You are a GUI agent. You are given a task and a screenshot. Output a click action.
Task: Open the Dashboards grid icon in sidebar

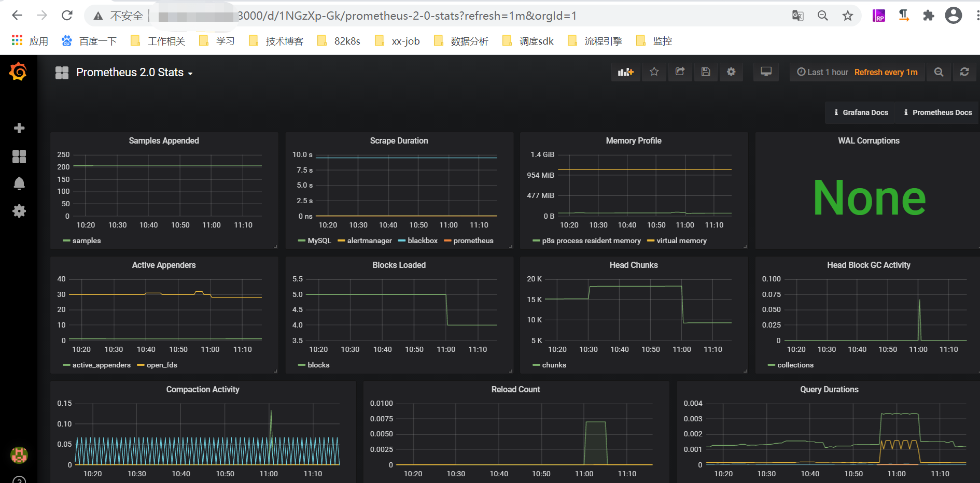(19, 157)
